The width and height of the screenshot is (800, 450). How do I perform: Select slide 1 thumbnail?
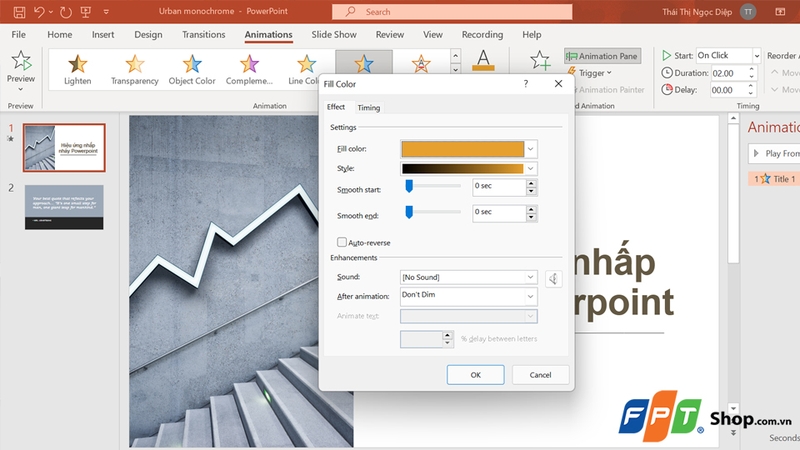[64, 147]
